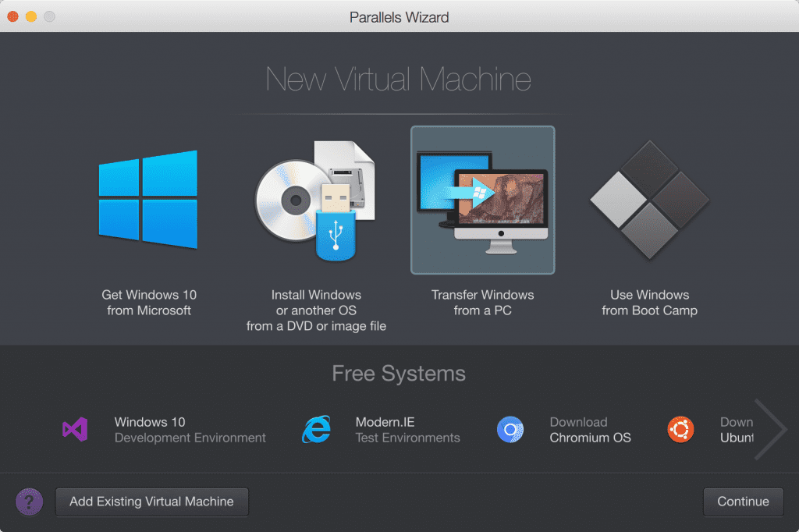Click the Internet Explorer Modern.IE icon

click(316, 430)
